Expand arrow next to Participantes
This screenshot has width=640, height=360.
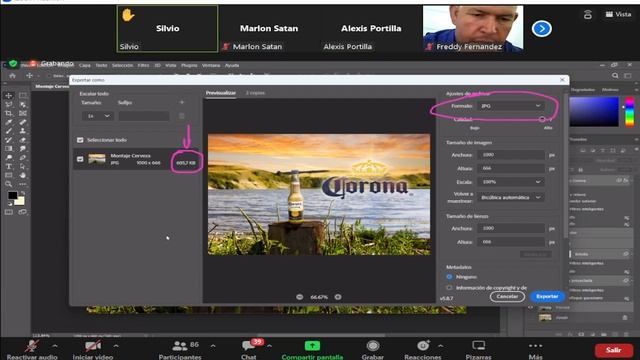coord(213,346)
